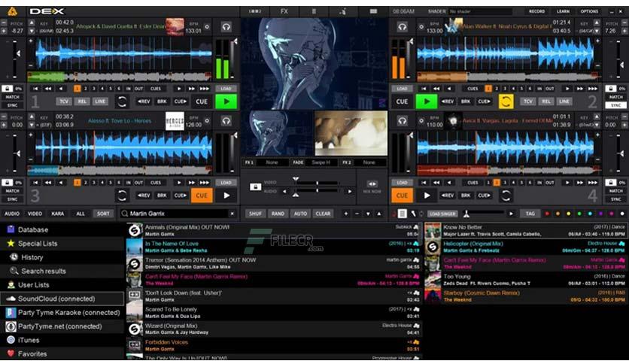Disable the yellow loop button on deck 2
Image resolution: width=629 pixels, height=364 pixels.
click(x=506, y=102)
